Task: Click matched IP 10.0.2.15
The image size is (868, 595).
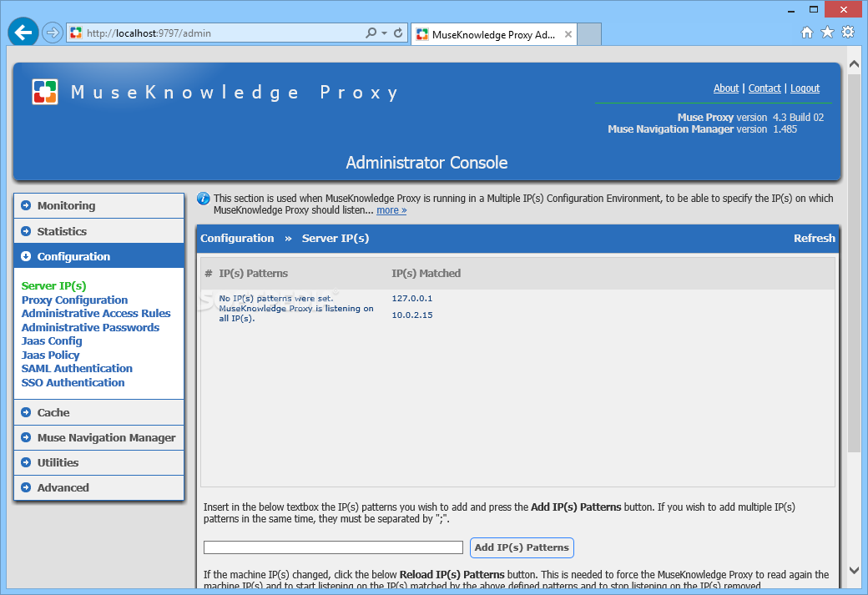Action: click(x=411, y=315)
